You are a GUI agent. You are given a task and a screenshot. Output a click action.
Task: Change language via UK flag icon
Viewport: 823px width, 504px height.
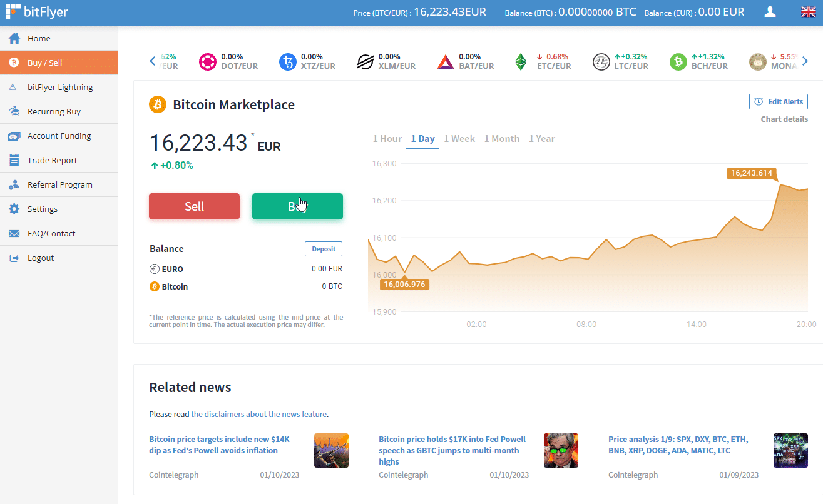808,12
